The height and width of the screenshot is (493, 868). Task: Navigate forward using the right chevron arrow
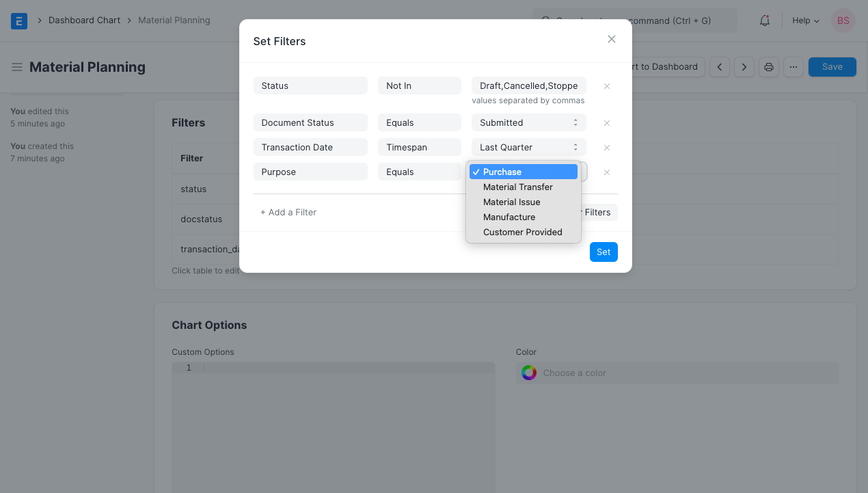[x=744, y=66]
